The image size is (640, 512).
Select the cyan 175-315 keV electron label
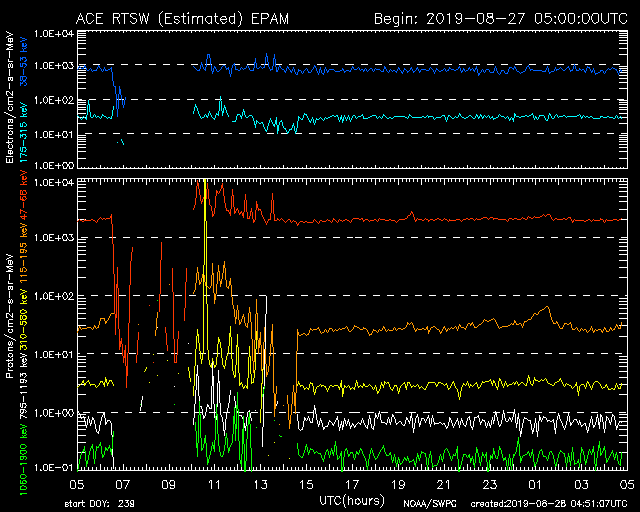[23, 116]
